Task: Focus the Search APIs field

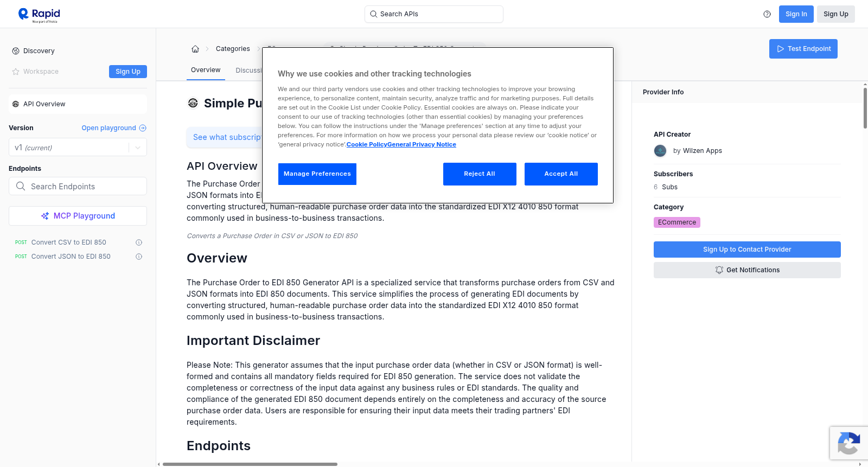Action: [x=434, y=14]
